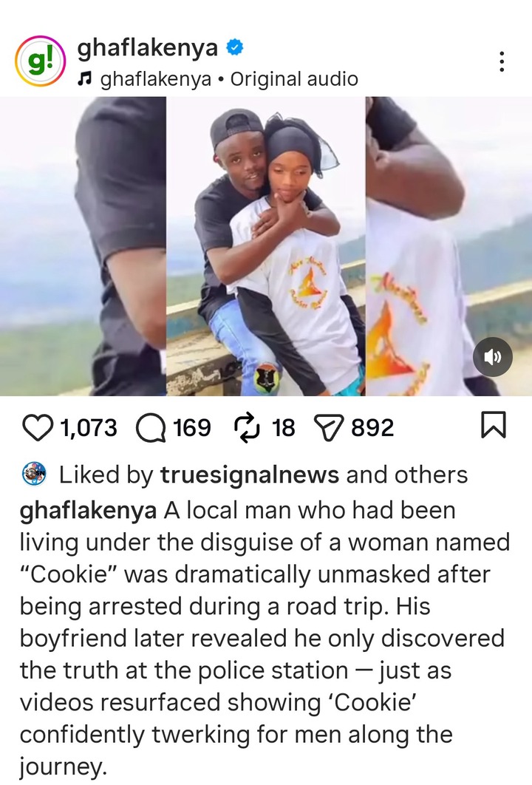The width and height of the screenshot is (532, 785).
Task: Open the ghaflakenya profile picture
Action: point(40,61)
